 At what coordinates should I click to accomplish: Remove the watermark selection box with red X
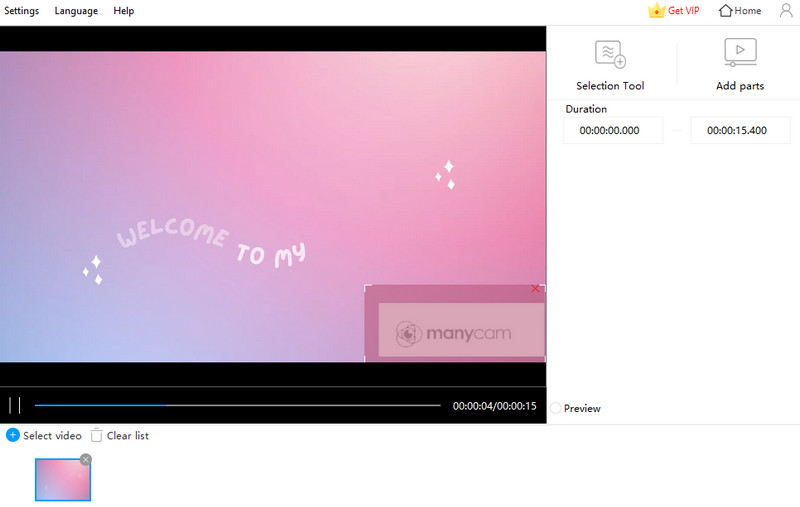535,289
